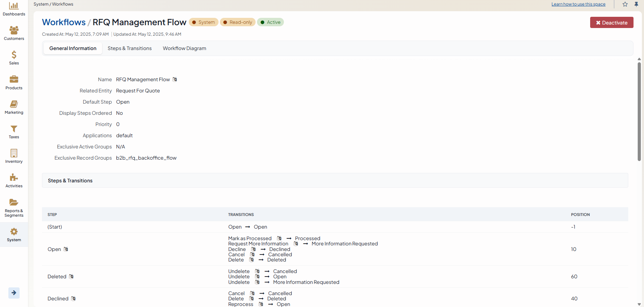Open Reports & Segments folder icon
The height and width of the screenshot is (307, 644).
[x=14, y=202]
